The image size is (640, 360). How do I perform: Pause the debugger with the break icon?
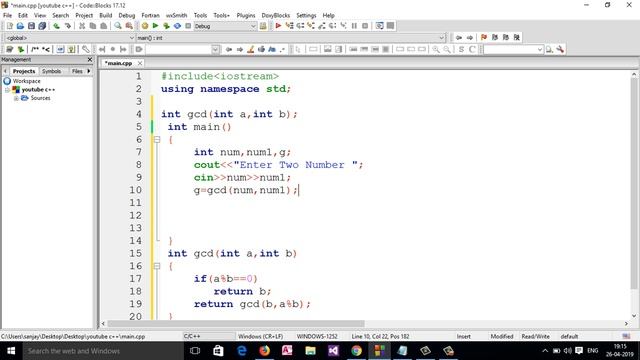tap(354, 26)
